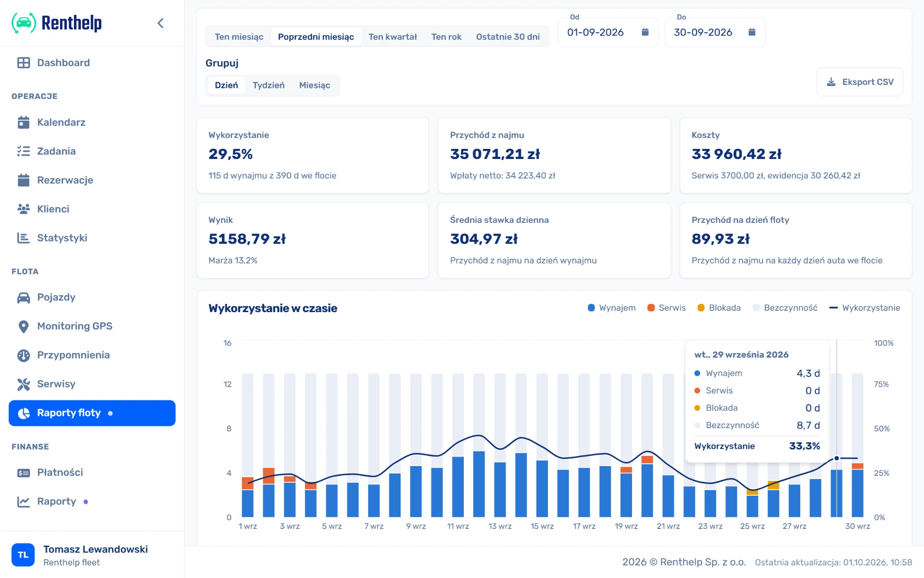Group data by Dzień
This screenshot has height=578, width=924.
(226, 85)
